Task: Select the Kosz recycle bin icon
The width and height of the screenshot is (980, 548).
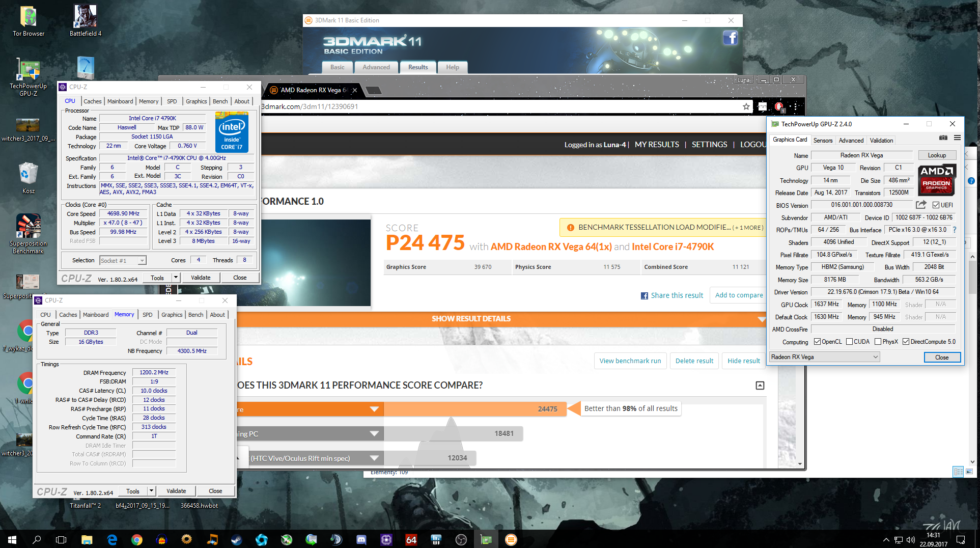Action: tap(29, 178)
